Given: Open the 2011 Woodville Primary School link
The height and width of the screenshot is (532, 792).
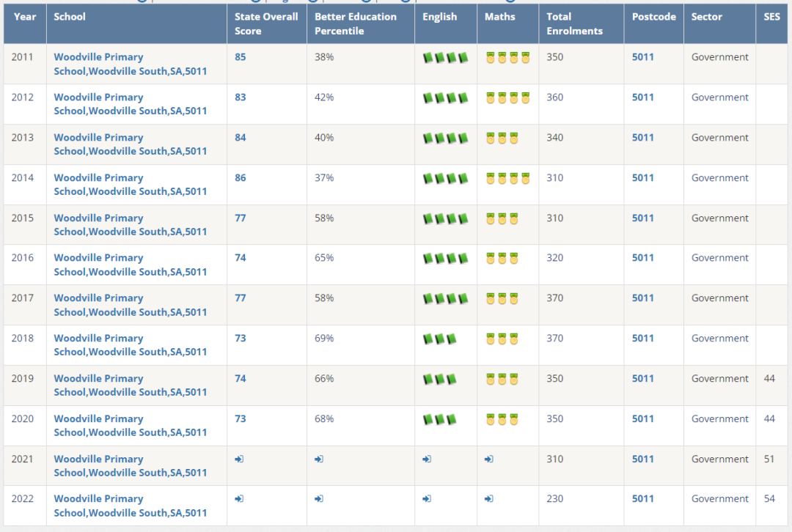Looking at the screenshot, I should [131, 64].
